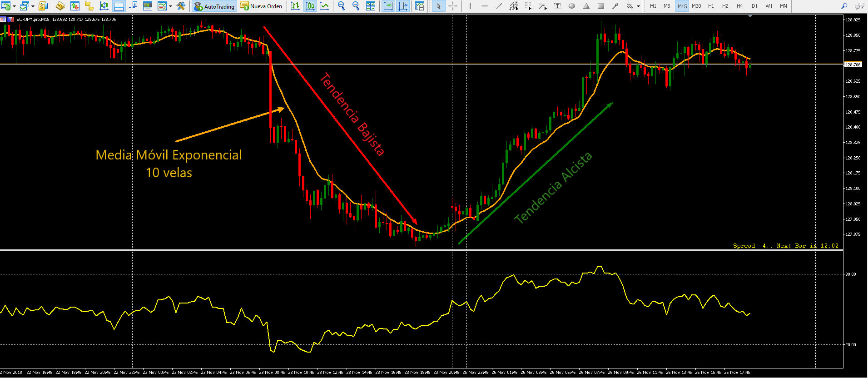Switch chart to candlestick display
868x378 pixels.
(x=310, y=6)
